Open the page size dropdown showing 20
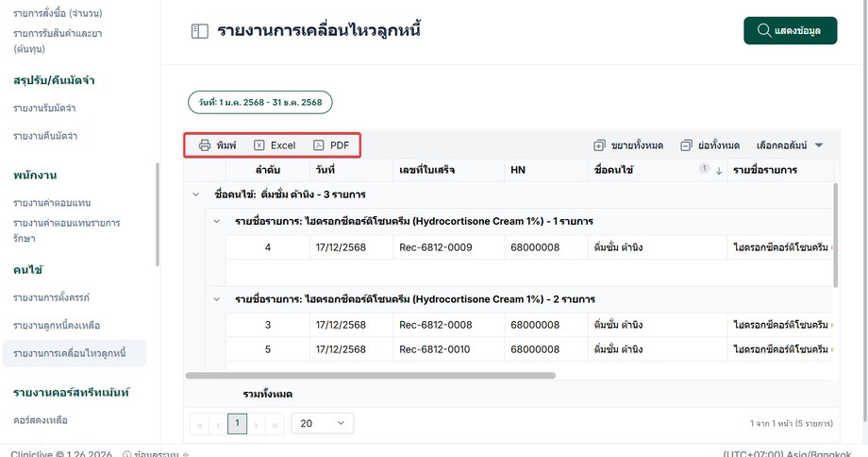Image resolution: width=868 pixels, height=457 pixels. pos(322,423)
